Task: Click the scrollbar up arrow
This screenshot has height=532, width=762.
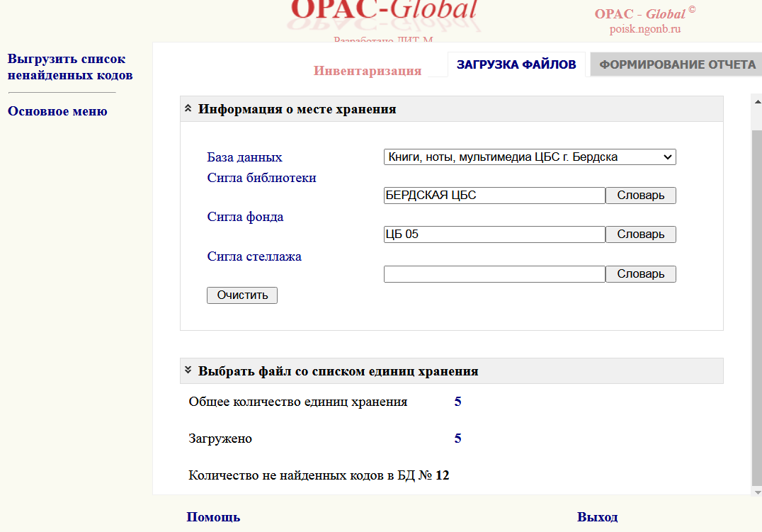Action: [756, 102]
